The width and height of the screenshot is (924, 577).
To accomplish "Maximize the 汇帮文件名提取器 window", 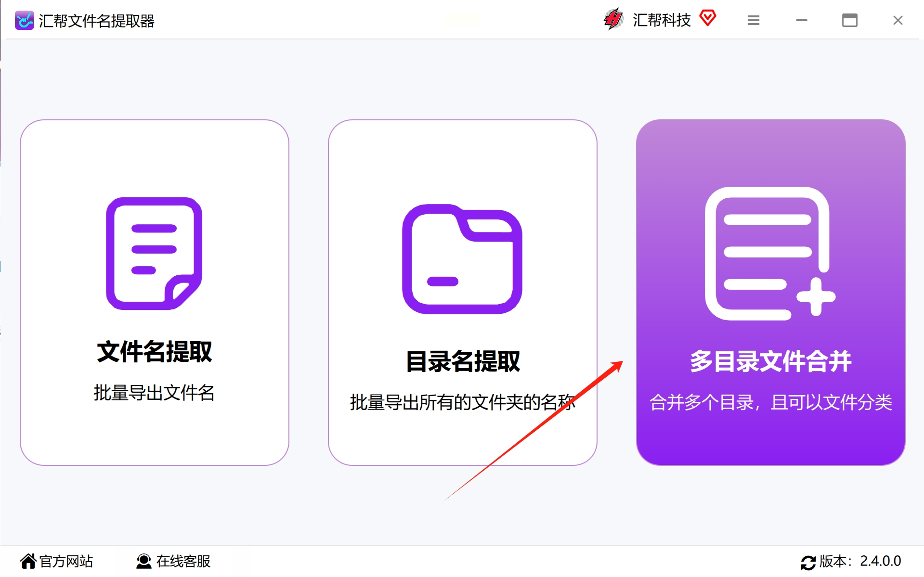I will (x=850, y=20).
